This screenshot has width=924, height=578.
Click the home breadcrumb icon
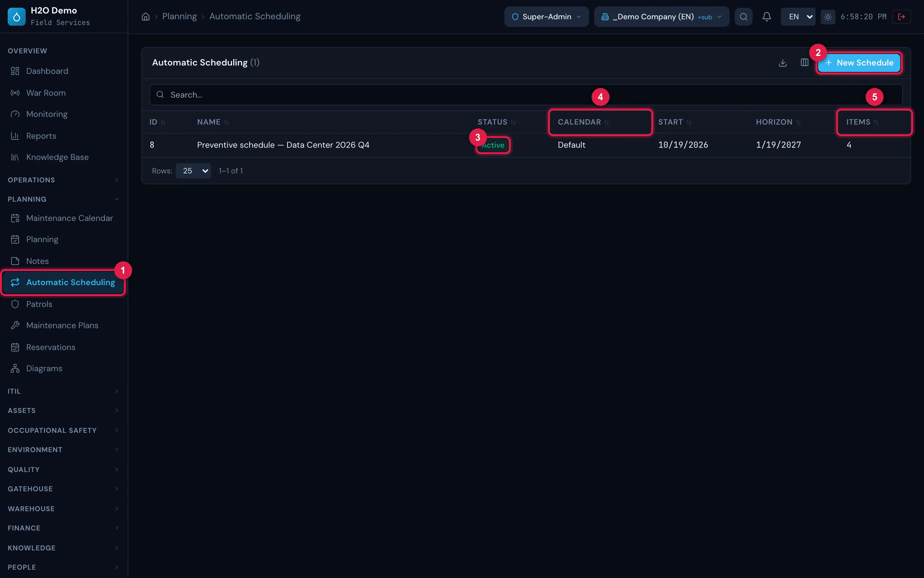pyautogui.click(x=145, y=16)
